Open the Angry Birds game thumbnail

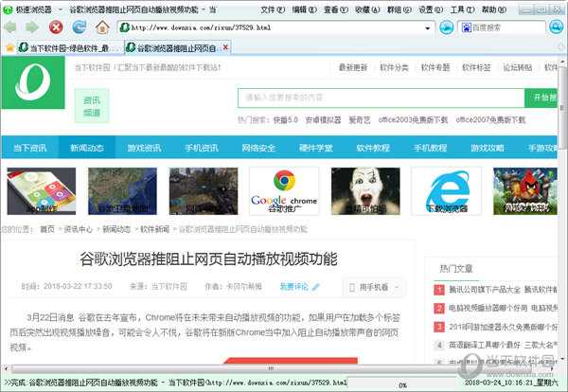pyautogui.click(x=525, y=191)
